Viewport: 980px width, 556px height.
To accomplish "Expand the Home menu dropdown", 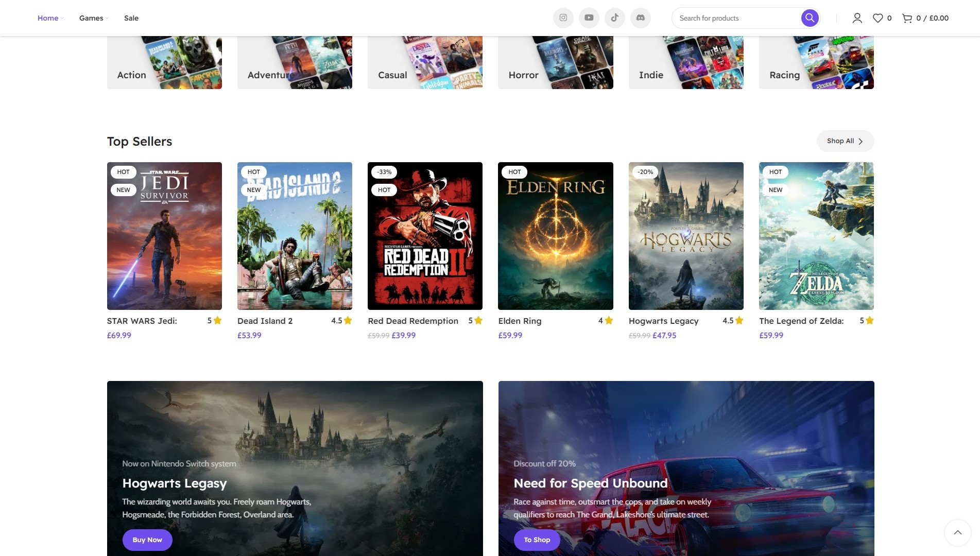I will point(50,18).
